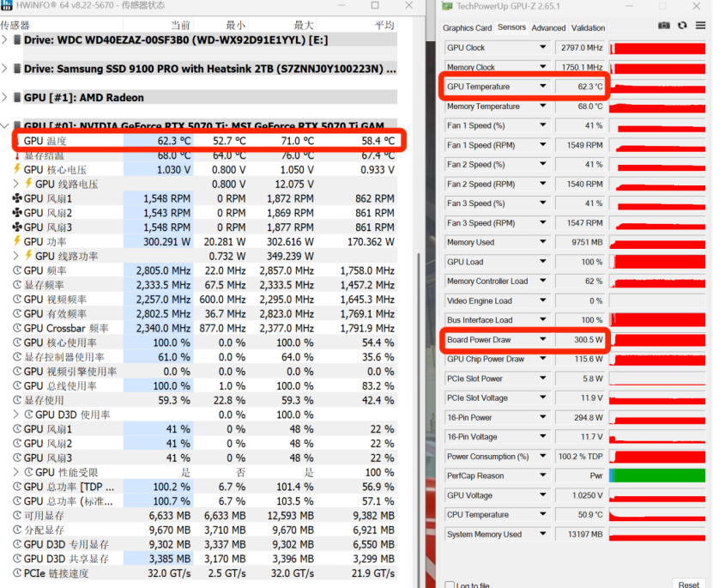
Task: Expand the GPU 性能受限 sub-items
Action: tap(16, 472)
